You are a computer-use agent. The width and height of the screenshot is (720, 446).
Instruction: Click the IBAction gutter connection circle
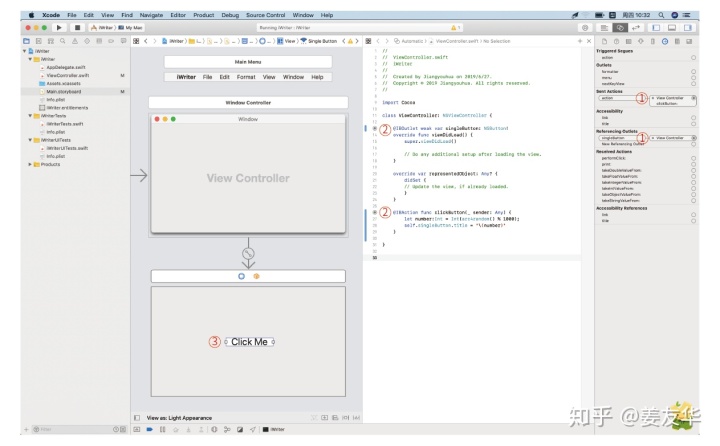[x=374, y=212]
